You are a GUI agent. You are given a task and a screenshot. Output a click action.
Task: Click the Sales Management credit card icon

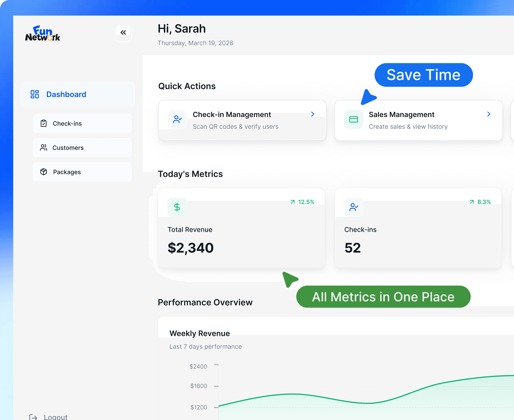click(x=353, y=119)
